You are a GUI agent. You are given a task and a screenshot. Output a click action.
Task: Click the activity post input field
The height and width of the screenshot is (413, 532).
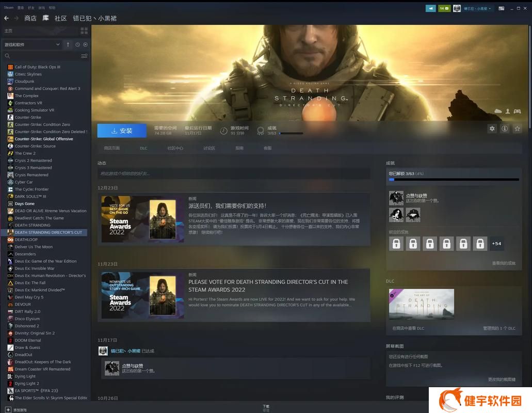click(234, 174)
